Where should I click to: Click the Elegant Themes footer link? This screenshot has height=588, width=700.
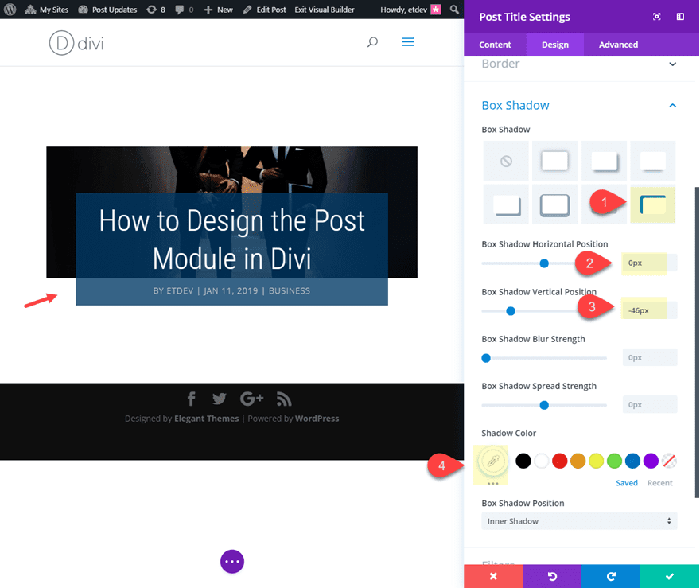click(x=206, y=417)
